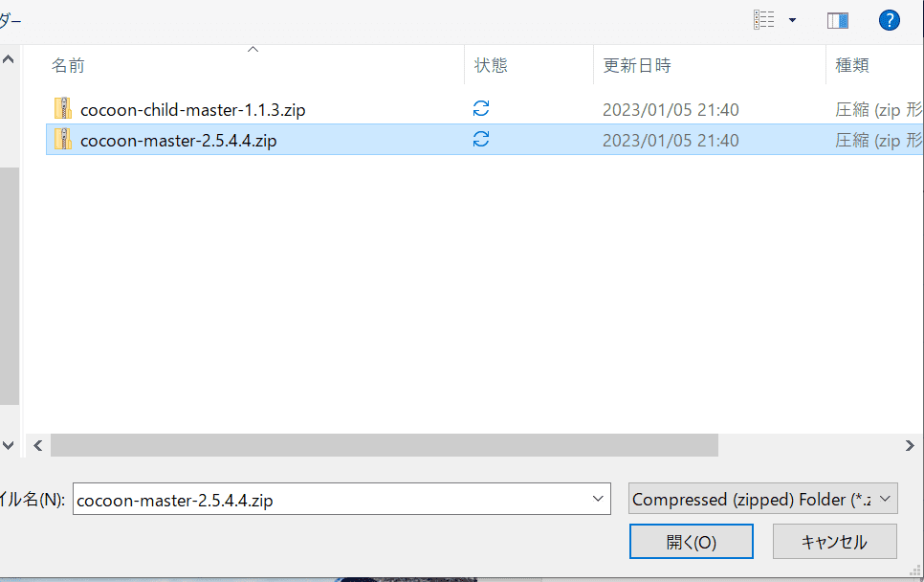Click the horizontal scrollbar right arrow
The height and width of the screenshot is (582, 924).
[910, 446]
